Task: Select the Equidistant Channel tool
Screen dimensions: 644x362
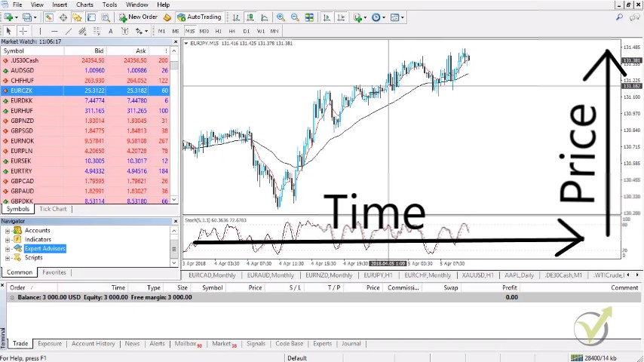Action: [82, 31]
